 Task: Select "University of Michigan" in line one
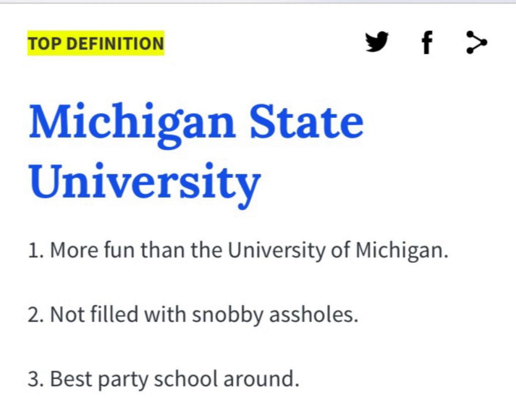click(338, 251)
